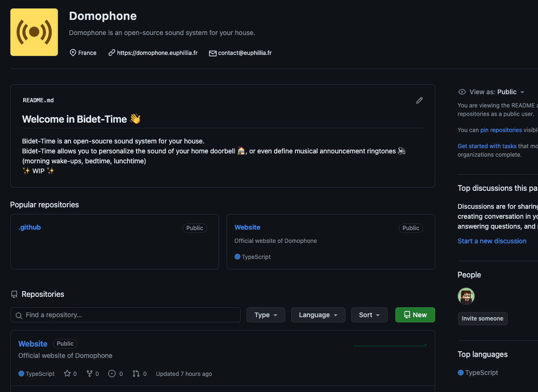This screenshot has height=392, width=538.
Task: Expand the Type filter dropdown
Action: tap(265, 315)
